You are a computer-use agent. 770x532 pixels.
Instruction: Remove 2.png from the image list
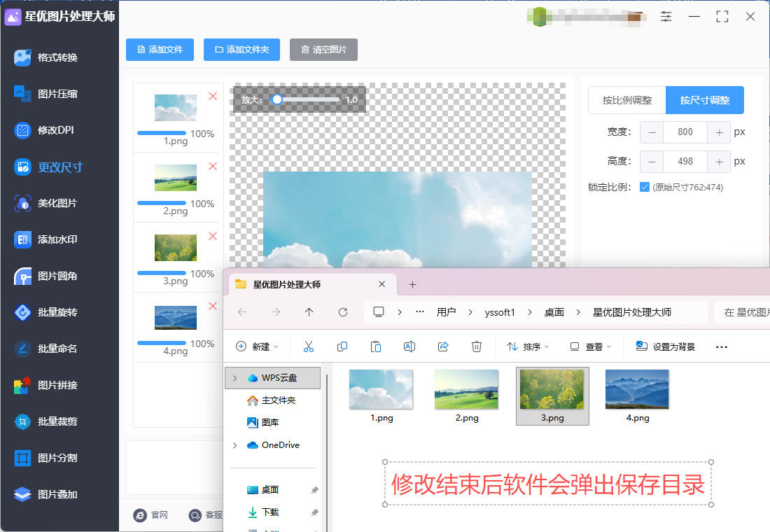(x=213, y=166)
